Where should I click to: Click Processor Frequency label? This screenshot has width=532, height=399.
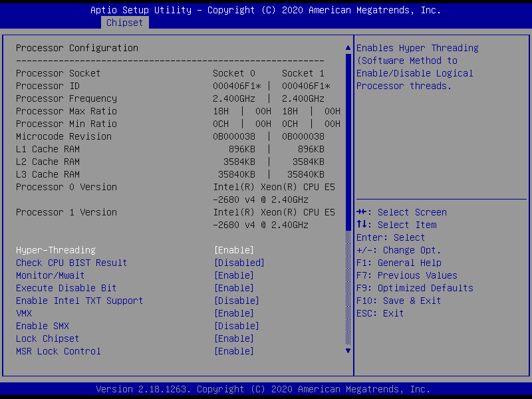click(x=66, y=98)
